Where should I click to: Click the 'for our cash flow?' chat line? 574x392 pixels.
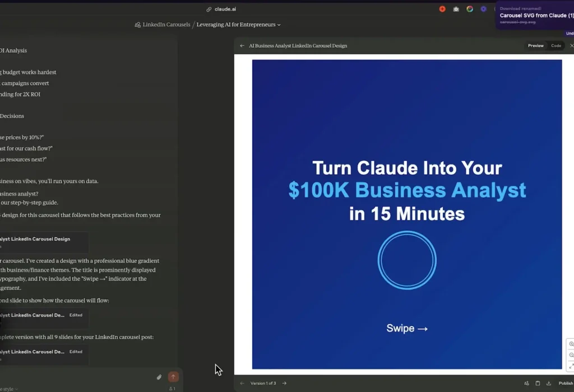26,148
